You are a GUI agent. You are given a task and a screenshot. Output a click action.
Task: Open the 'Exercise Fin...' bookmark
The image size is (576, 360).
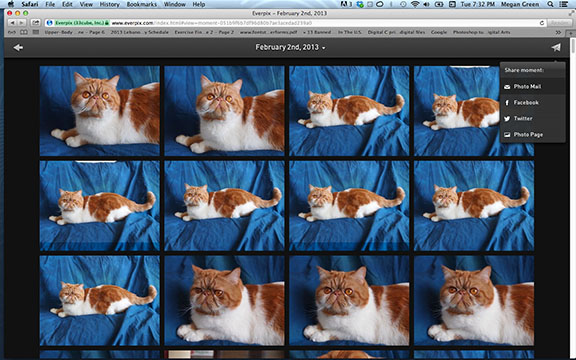[204, 32]
